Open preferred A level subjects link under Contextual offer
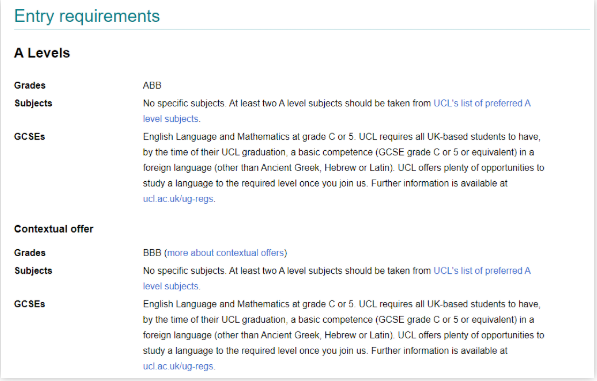The width and height of the screenshot is (597, 381). tap(482, 271)
